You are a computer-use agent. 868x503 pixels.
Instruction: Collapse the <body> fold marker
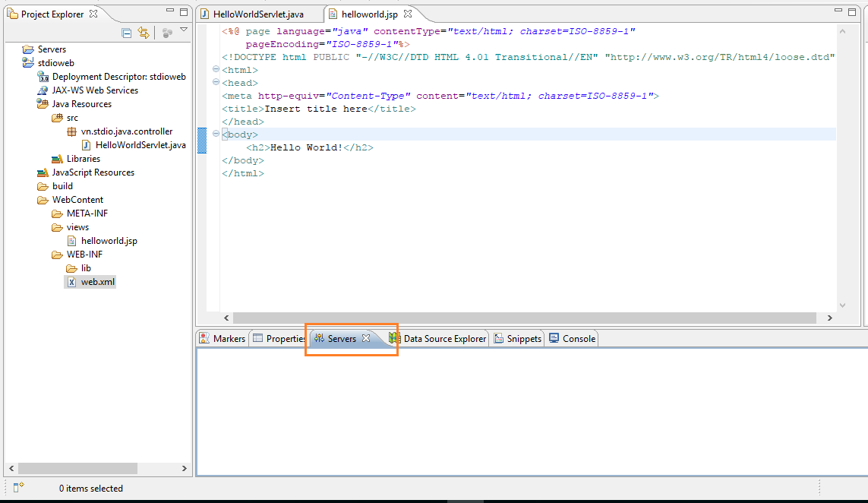pyautogui.click(x=216, y=134)
